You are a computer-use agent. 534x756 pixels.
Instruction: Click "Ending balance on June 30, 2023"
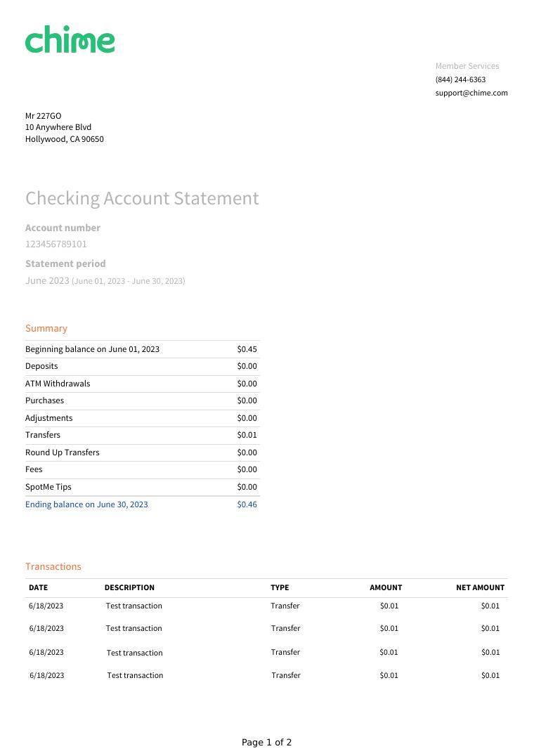[86, 504]
